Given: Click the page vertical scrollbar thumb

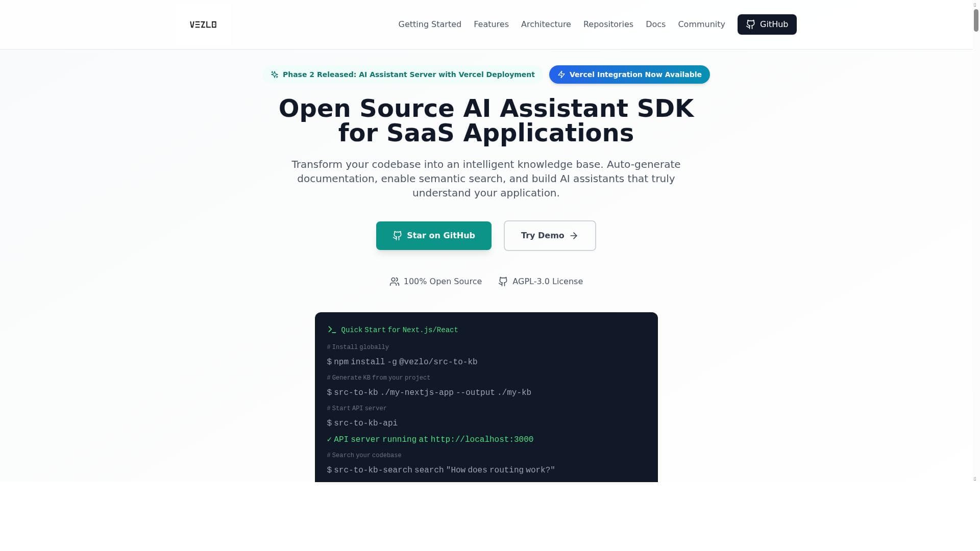Looking at the screenshot, I should coord(976,20).
